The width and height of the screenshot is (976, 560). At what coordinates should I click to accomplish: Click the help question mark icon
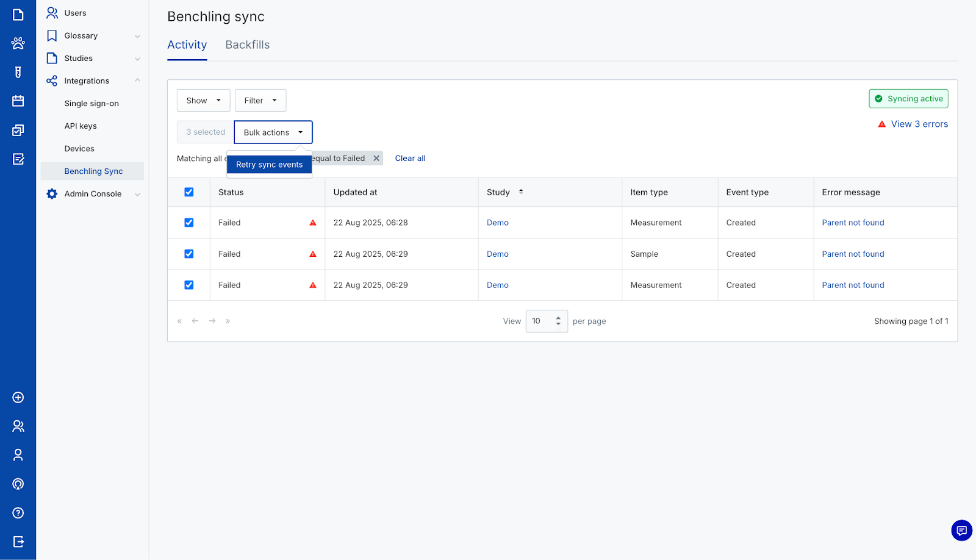pos(18,513)
